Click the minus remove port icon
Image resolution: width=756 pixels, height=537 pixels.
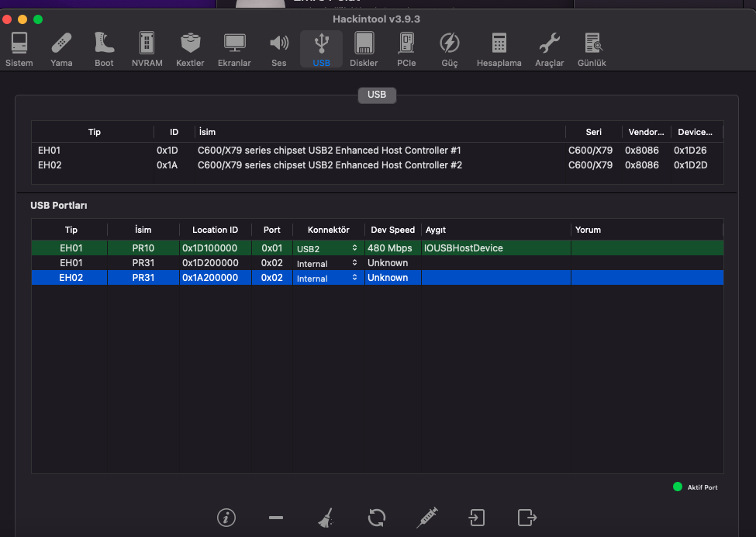[276, 518]
